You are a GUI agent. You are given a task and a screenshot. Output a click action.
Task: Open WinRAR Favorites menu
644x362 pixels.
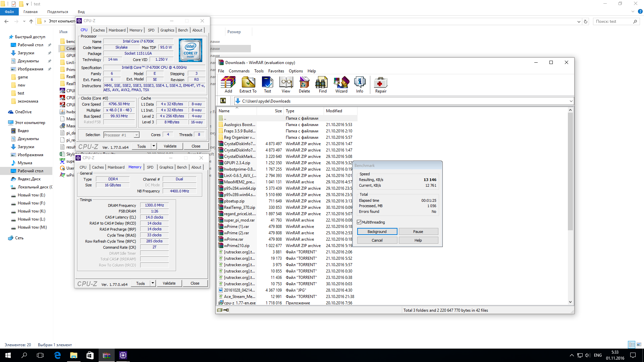coord(276,71)
